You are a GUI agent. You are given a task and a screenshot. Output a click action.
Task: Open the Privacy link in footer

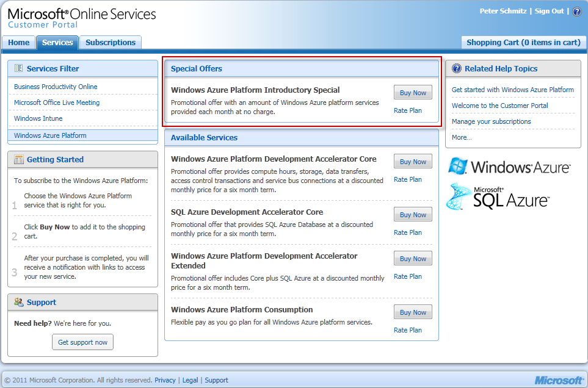pyautogui.click(x=165, y=380)
